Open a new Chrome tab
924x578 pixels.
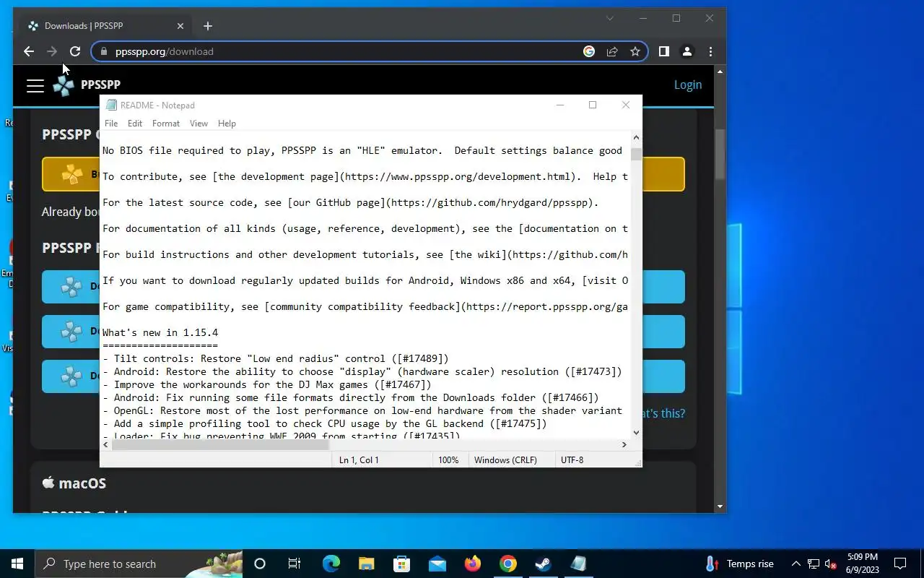click(208, 26)
